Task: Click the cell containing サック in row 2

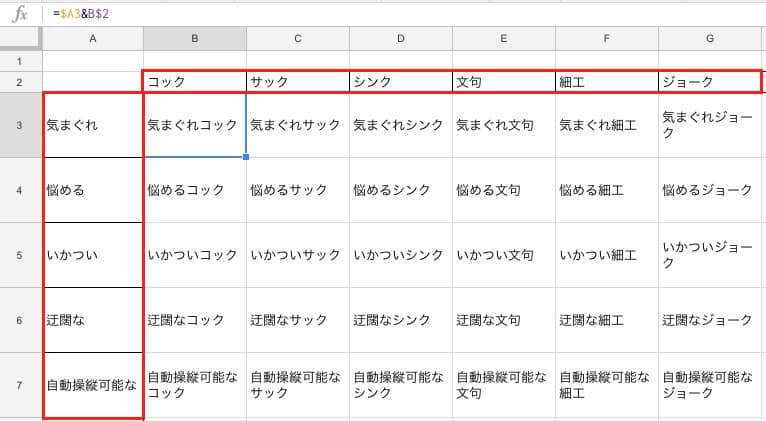Action: point(298,82)
